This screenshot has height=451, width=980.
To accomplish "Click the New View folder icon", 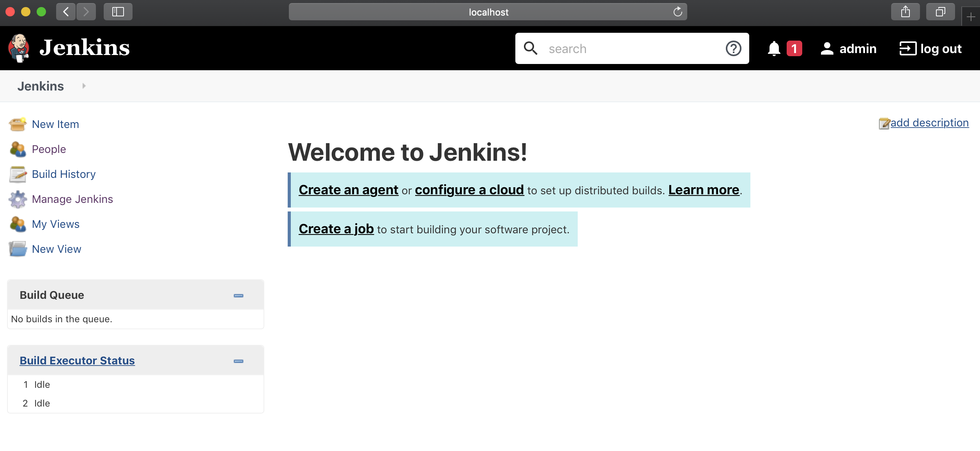I will (18, 249).
